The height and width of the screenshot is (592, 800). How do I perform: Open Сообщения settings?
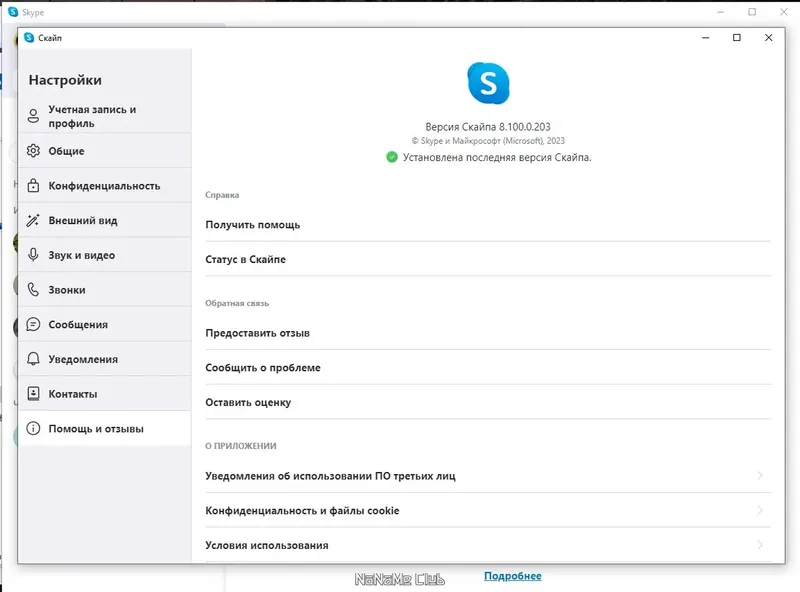105,324
